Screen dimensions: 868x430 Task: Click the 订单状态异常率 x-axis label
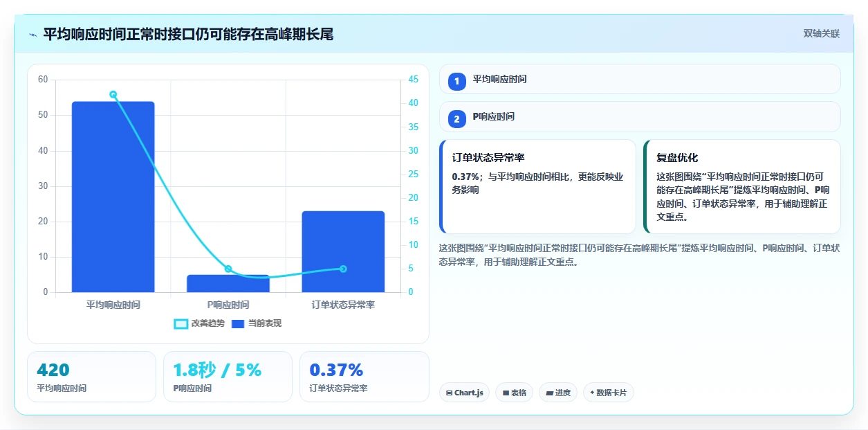coord(343,305)
